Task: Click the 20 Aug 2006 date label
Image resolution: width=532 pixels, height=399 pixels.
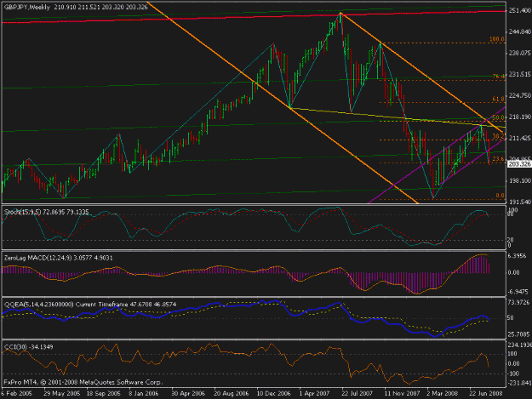Action: pos(231,393)
